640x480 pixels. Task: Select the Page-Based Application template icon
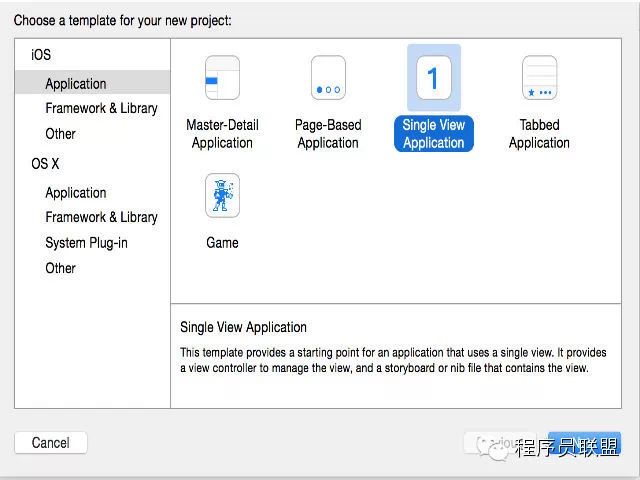click(328, 78)
